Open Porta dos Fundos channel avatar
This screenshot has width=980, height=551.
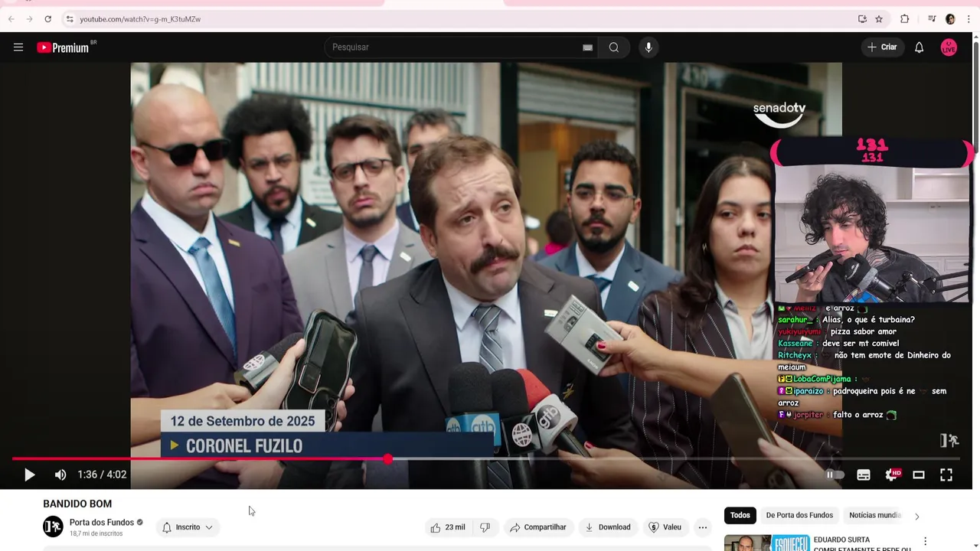[x=53, y=527]
